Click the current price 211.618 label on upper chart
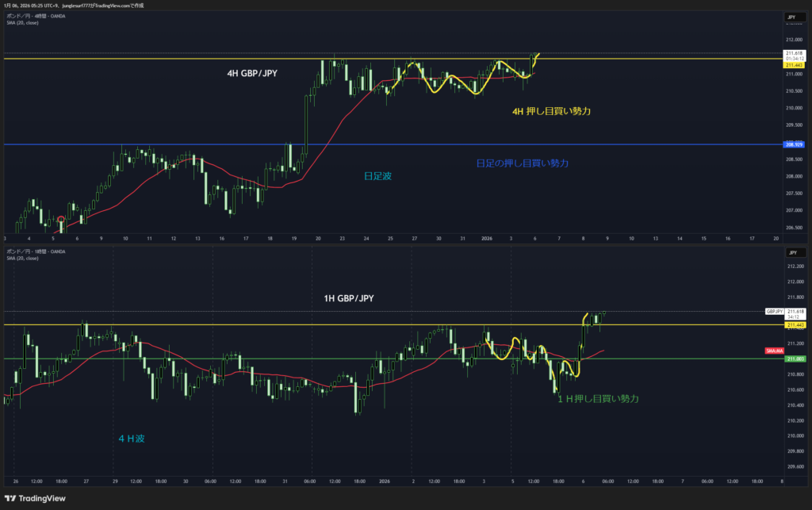 (x=794, y=52)
